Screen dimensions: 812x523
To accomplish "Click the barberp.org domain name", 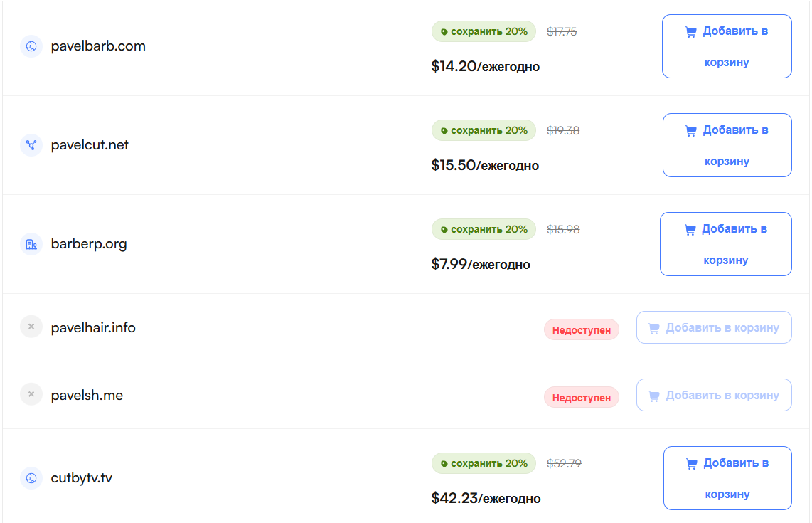I will coord(89,244).
